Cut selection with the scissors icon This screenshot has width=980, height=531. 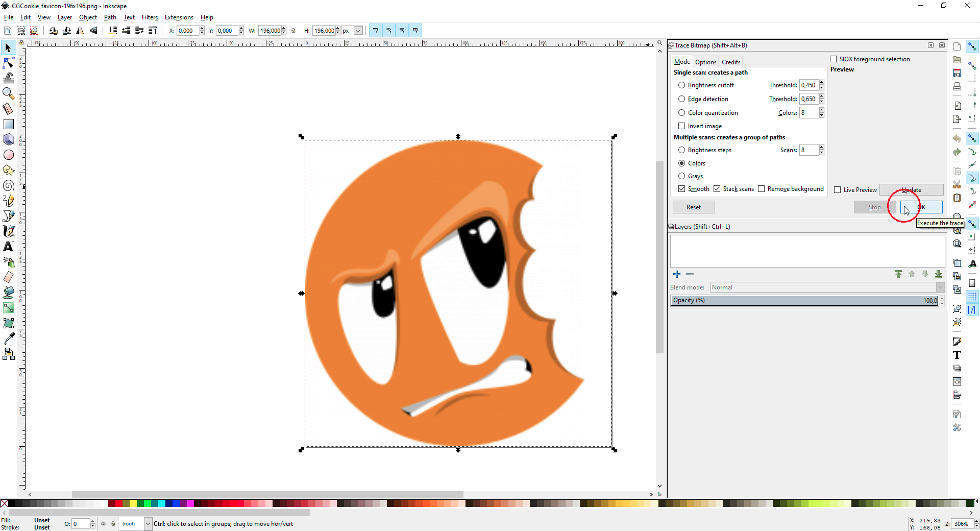957,184
